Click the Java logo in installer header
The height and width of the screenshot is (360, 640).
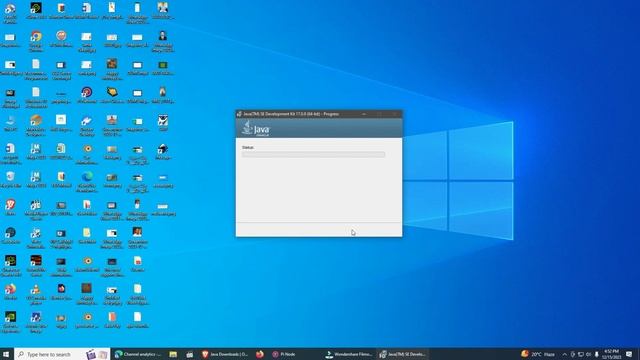pyautogui.click(x=256, y=128)
